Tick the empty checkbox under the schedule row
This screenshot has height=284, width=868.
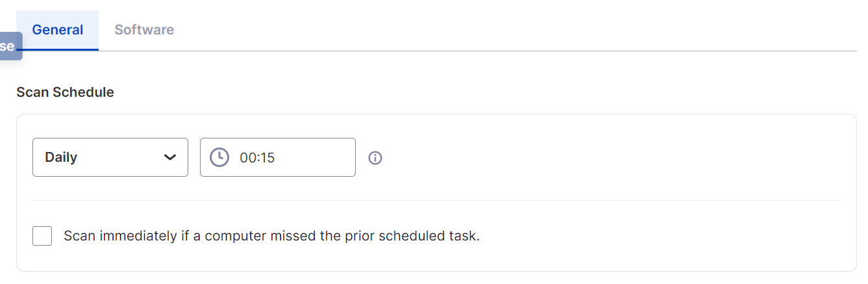42,236
